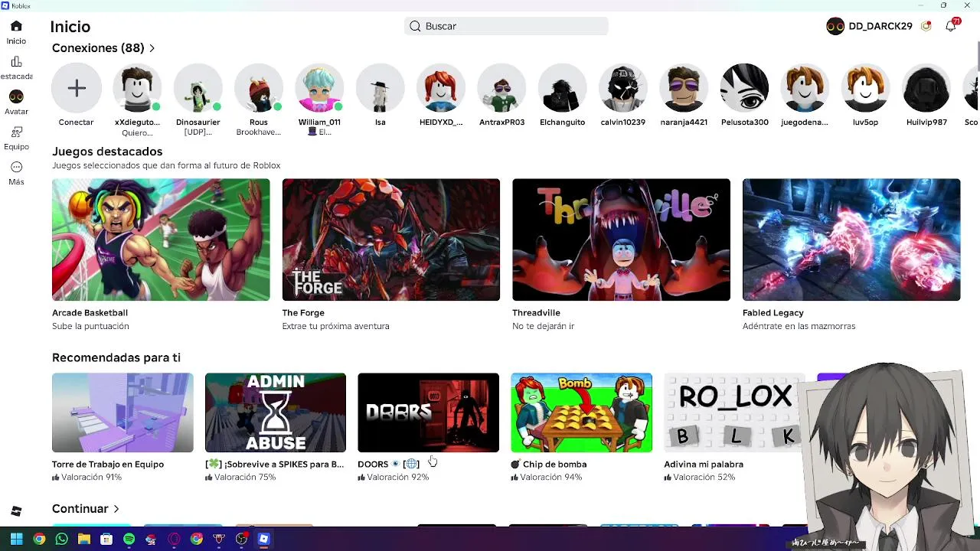Screen dimensions: 980x551
Task: Open Huilvip987 friend avatar
Action: coord(926,88)
